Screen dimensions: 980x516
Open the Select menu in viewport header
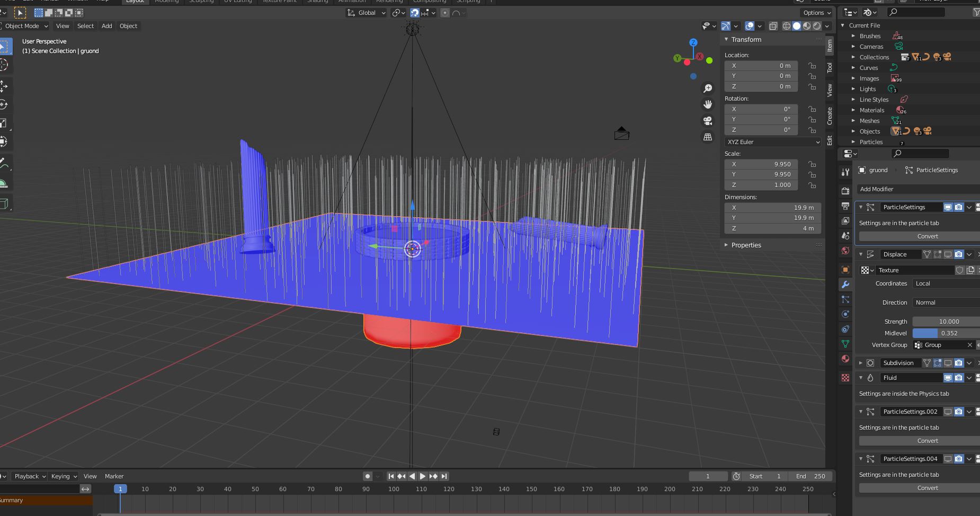[x=85, y=26]
